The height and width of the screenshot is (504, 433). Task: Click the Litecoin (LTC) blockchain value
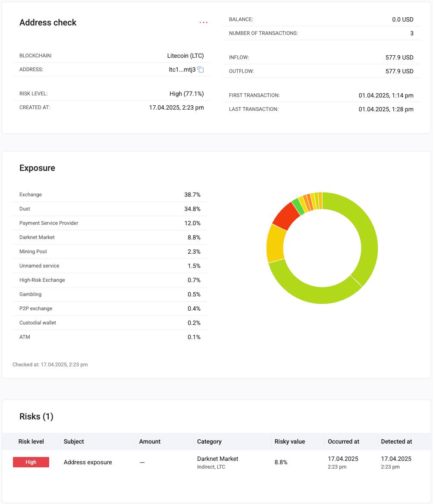point(185,56)
